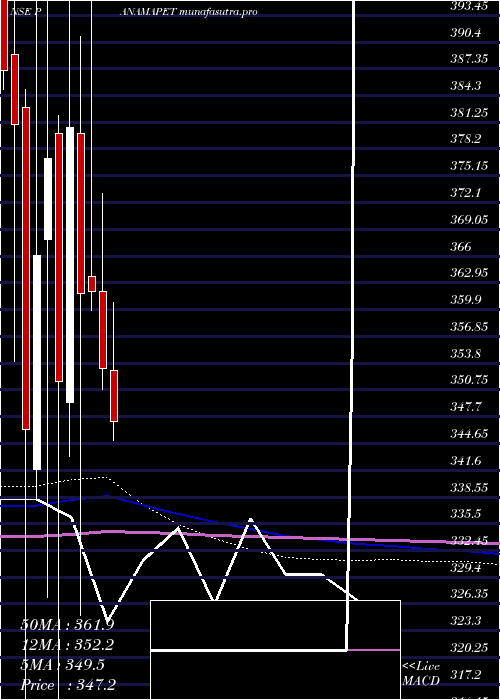Image resolution: width=500 pixels, height=700 pixels.
Task: Click the NSE P label at top left
Action: pos(26,12)
